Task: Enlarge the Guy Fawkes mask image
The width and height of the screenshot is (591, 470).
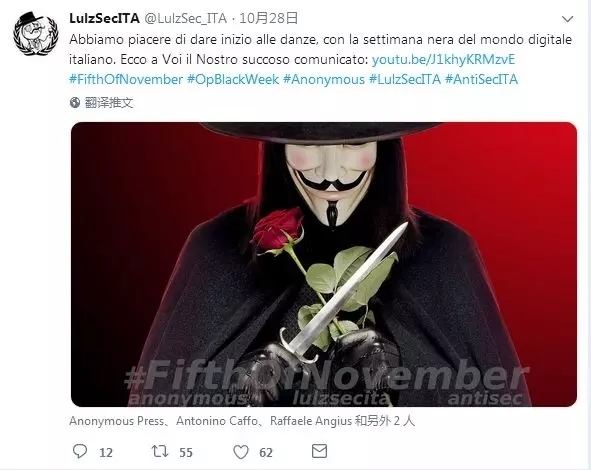Action: [x=324, y=264]
